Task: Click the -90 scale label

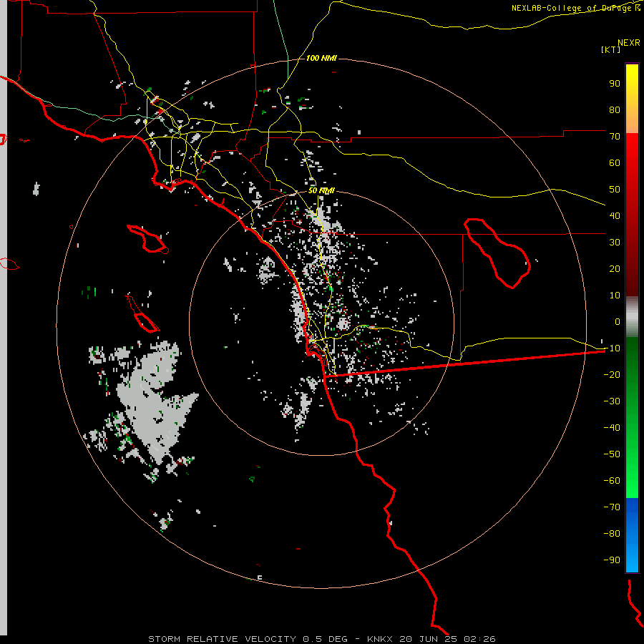Action: pyautogui.click(x=612, y=560)
